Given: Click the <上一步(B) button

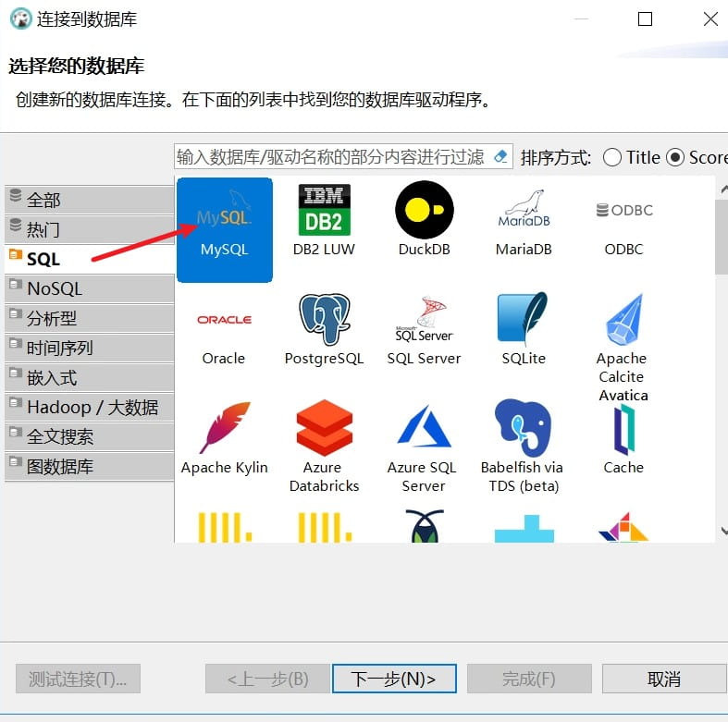Looking at the screenshot, I should (267, 679).
